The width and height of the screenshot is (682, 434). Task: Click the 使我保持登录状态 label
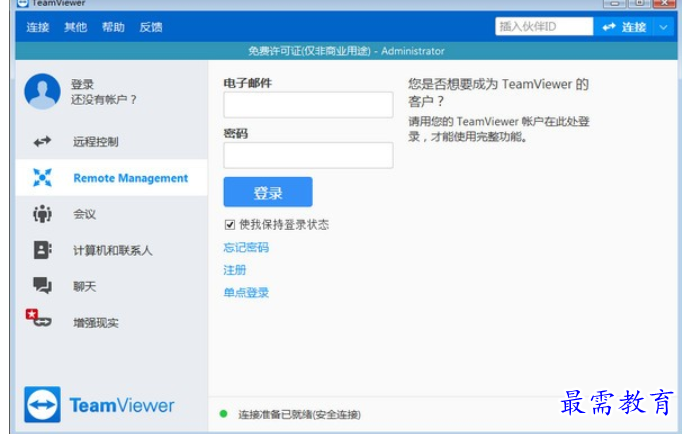point(284,225)
